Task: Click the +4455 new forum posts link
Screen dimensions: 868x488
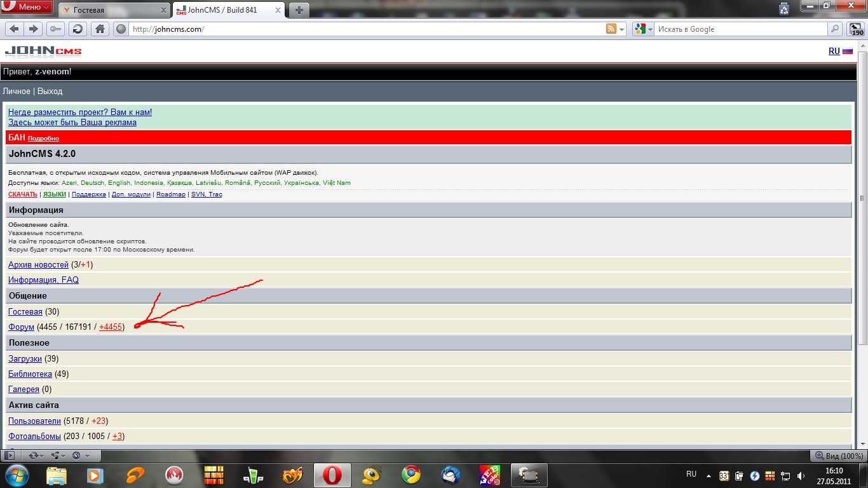Action: (x=111, y=327)
